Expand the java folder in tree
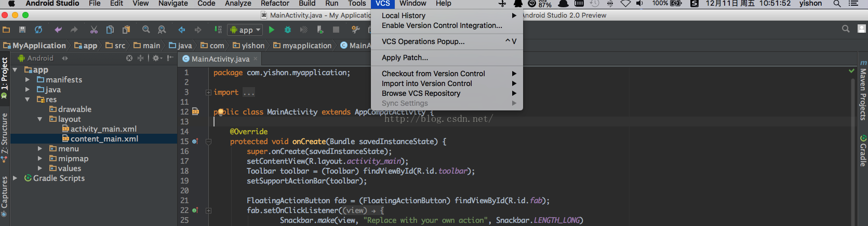 [x=28, y=90]
